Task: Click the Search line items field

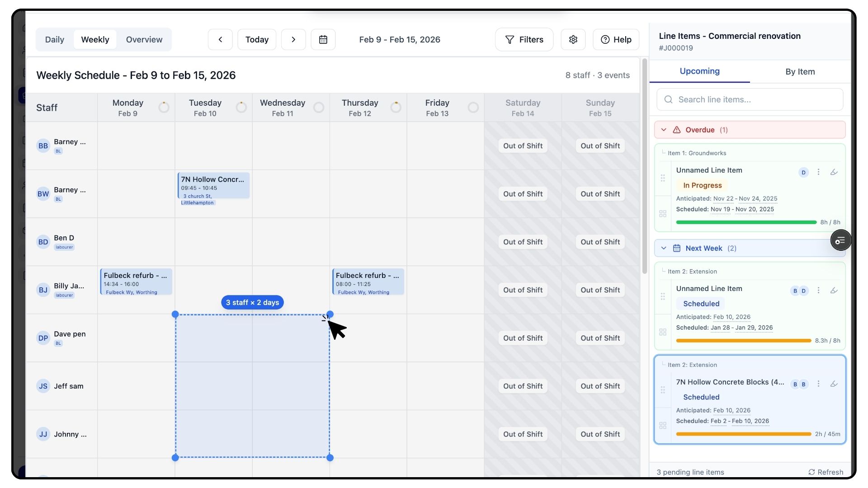Action: point(750,100)
